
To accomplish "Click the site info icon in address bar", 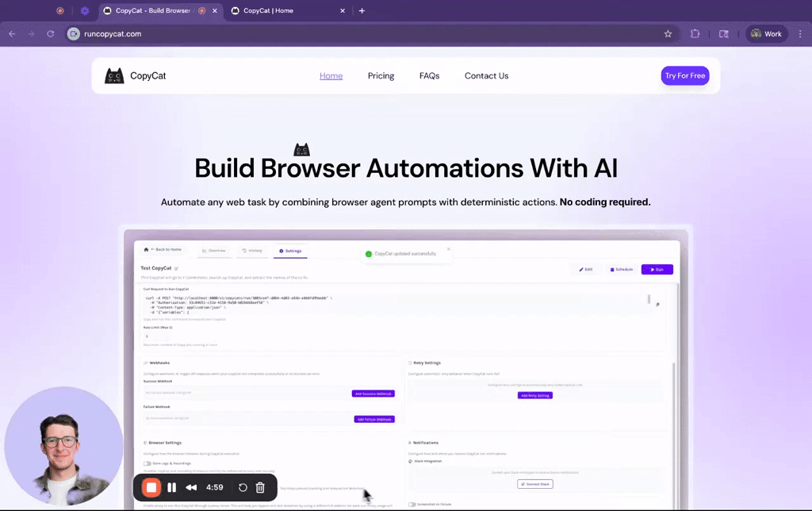I will [x=74, y=33].
